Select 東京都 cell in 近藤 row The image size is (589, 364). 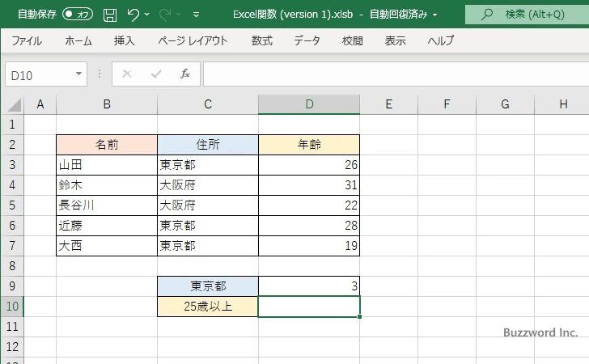coord(208,226)
